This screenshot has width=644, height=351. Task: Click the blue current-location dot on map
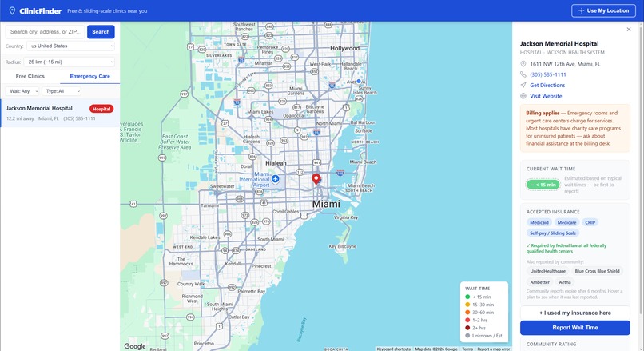pos(359,82)
